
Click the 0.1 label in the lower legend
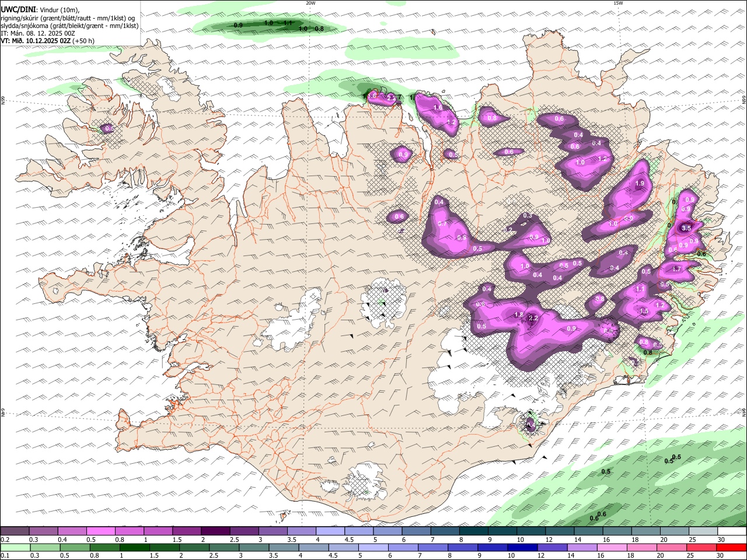(x=5, y=556)
